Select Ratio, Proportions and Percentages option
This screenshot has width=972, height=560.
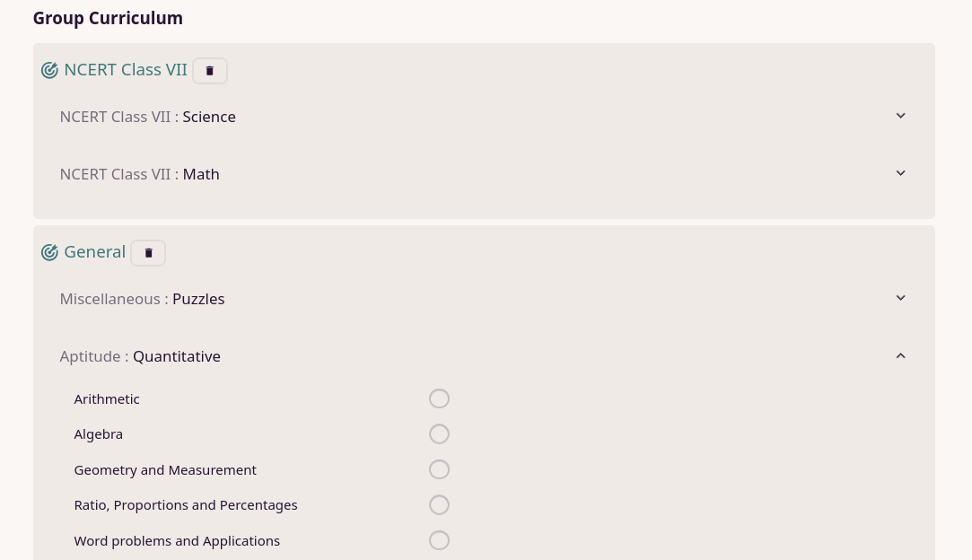tap(439, 505)
